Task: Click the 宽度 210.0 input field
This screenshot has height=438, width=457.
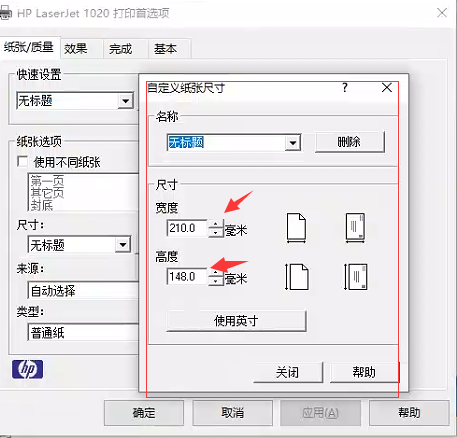Action: point(187,228)
